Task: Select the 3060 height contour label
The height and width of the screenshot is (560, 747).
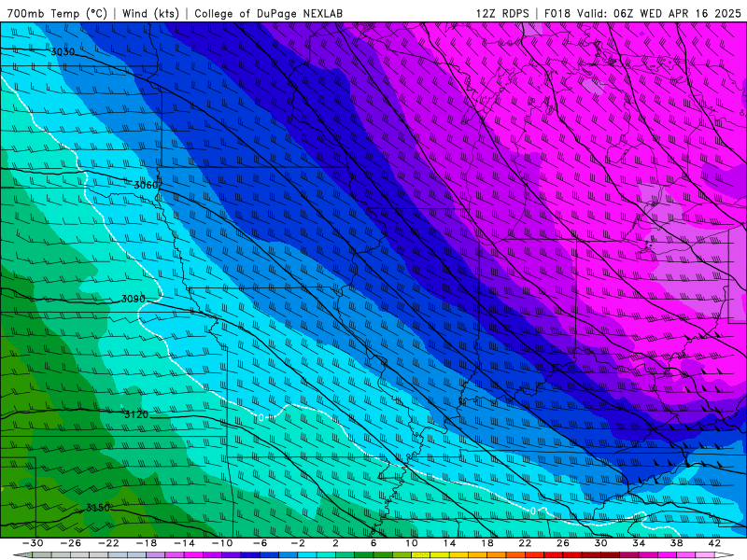Action: pos(146,185)
